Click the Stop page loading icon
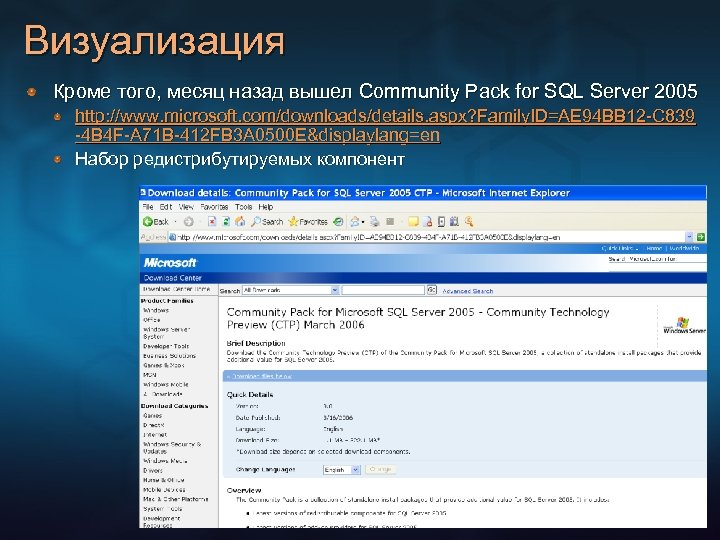The width and height of the screenshot is (720, 540). tap(212, 222)
